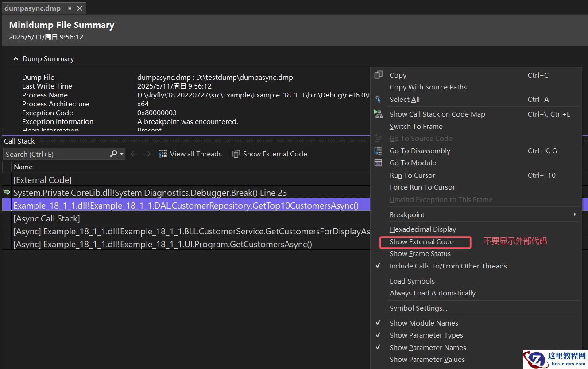Click the Go To Module icon
This screenshot has width=588, height=369.
(x=378, y=163)
